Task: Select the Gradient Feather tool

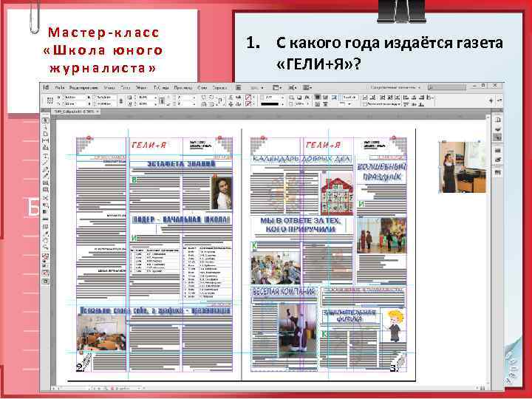Action: coord(45,219)
